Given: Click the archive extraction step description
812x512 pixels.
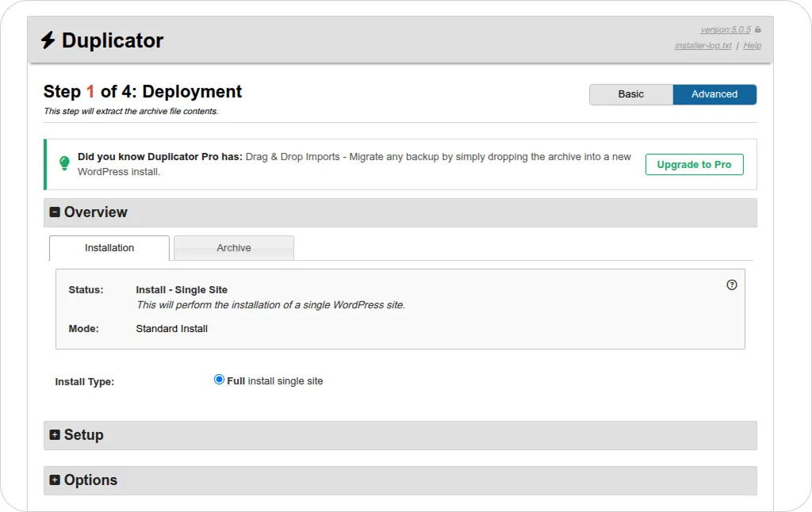Looking at the screenshot, I should [x=131, y=111].
